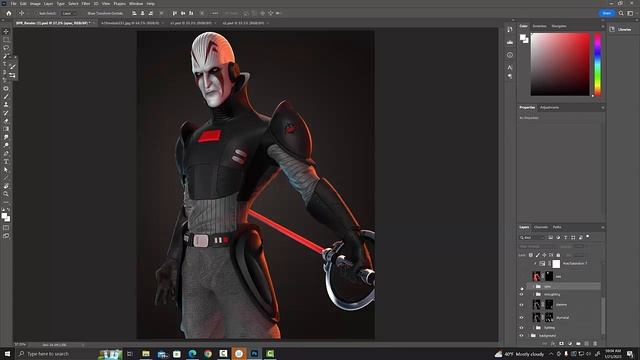This screenshot has width=640, height=360.
Task: Expand the rimlighting group arrow
Action: pyautogui.click(x=533, y=294)
